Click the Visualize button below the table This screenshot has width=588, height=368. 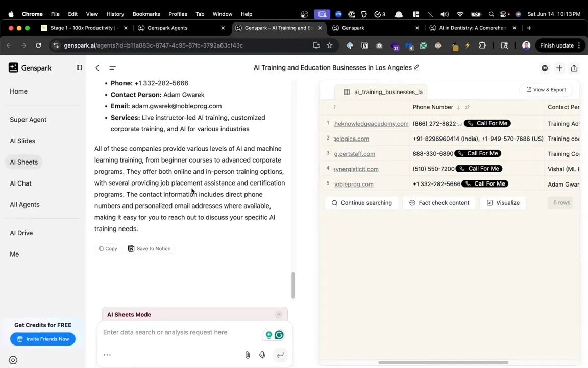(503, 203)
